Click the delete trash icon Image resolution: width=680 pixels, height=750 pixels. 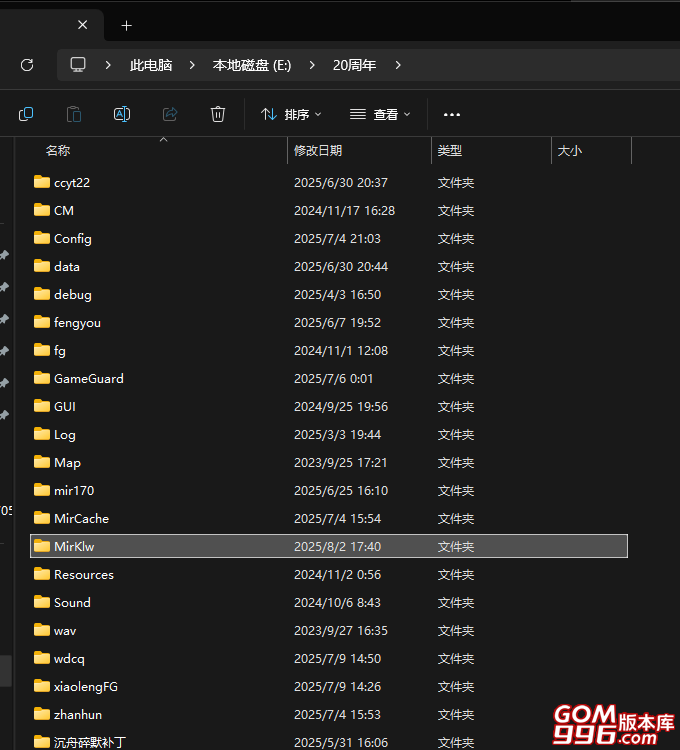click(218, 114)
